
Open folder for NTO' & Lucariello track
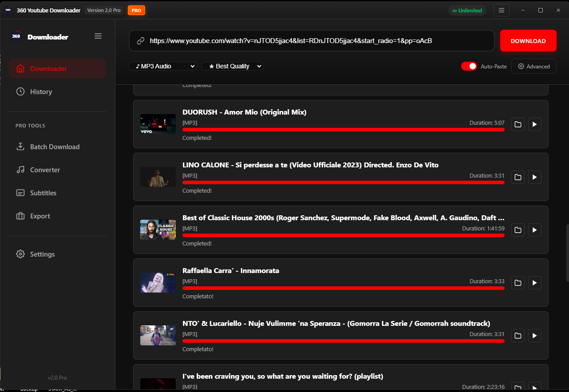(x=518, y=336)
